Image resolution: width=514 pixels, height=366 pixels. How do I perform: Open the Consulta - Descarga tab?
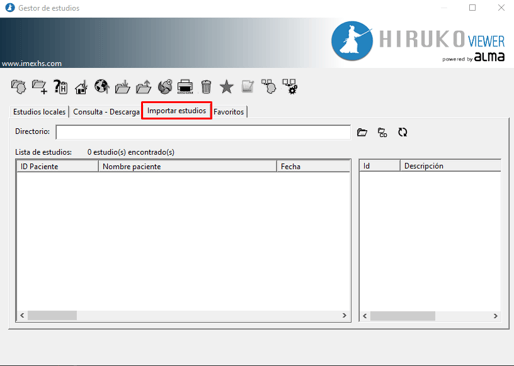106,112
